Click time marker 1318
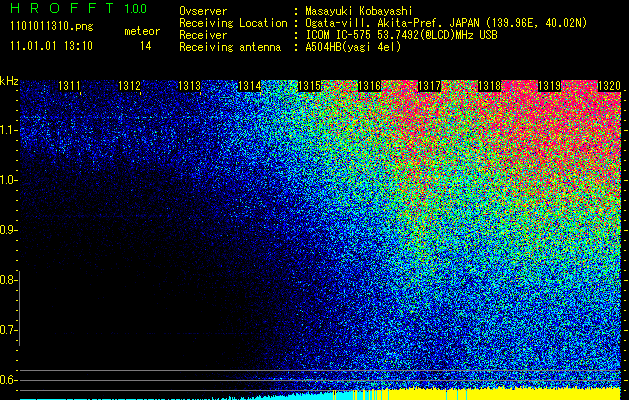Image resolution: width=629 pixels, height=400 pixels. click(x=489, y=86)
